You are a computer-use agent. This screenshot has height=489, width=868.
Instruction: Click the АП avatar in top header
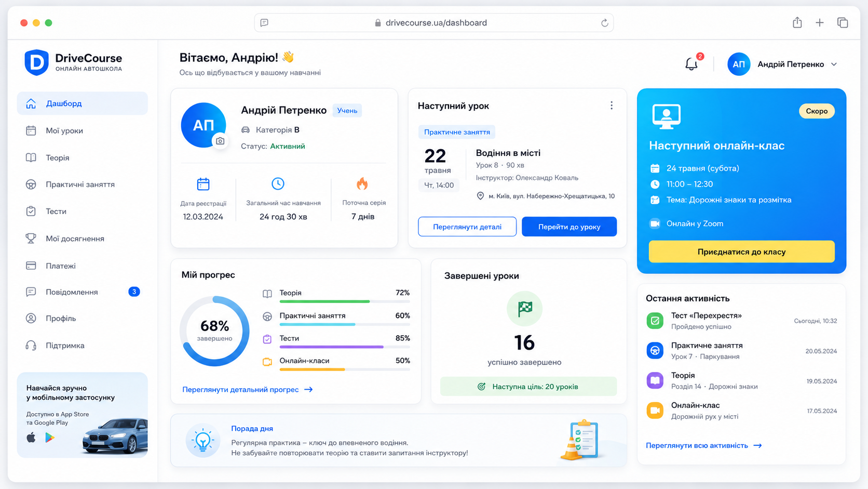tap(739, 64)
